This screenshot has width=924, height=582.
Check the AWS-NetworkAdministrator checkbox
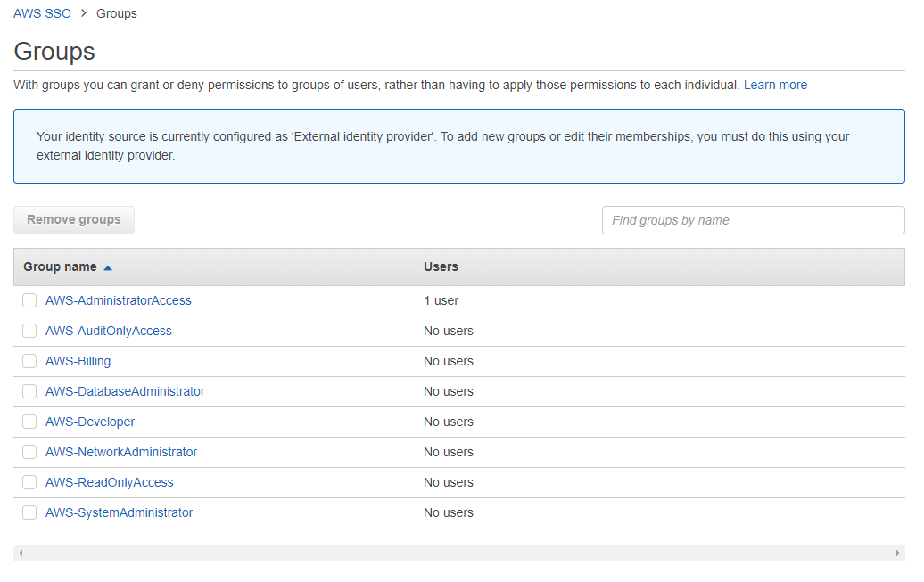(x=29, y=453)
